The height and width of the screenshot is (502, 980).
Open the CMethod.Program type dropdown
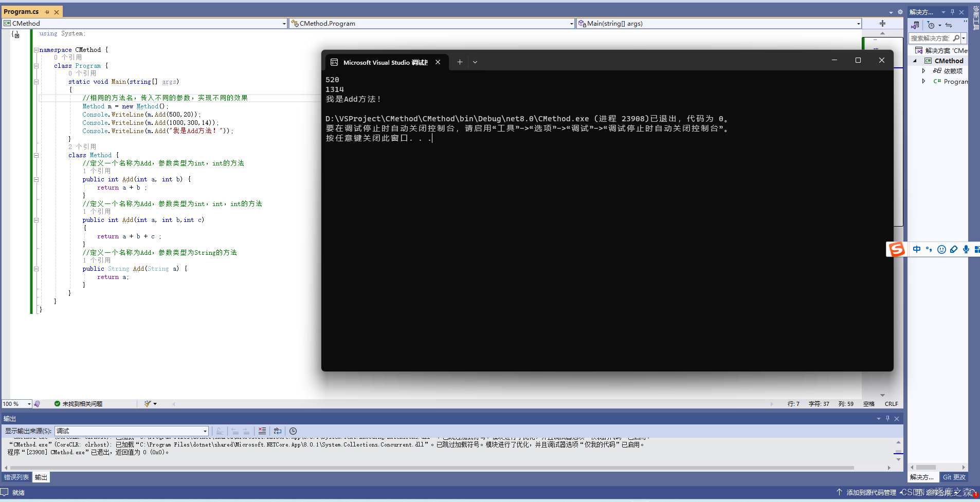click(432, 24)
